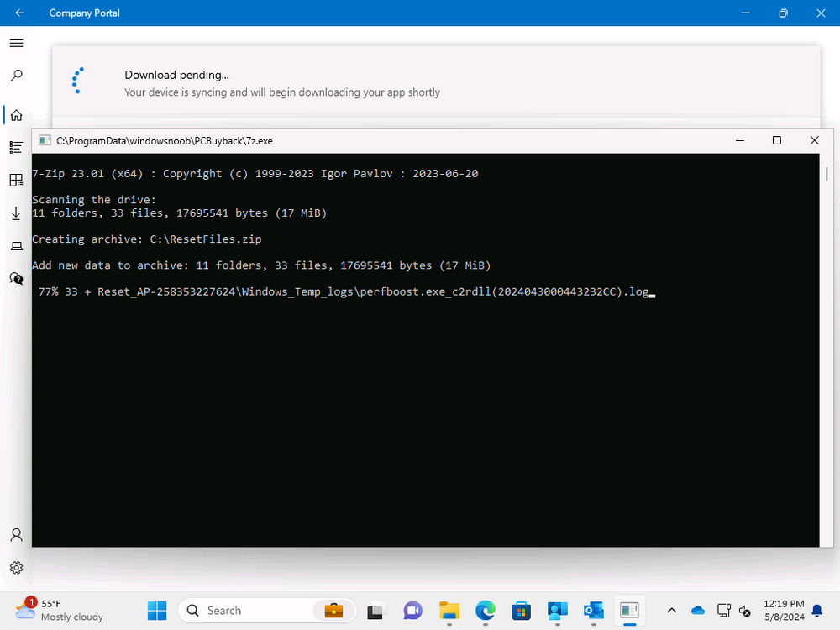Click the 'Scanning the drive:' line
Screen dimensions: 840x630
[94, 200]
